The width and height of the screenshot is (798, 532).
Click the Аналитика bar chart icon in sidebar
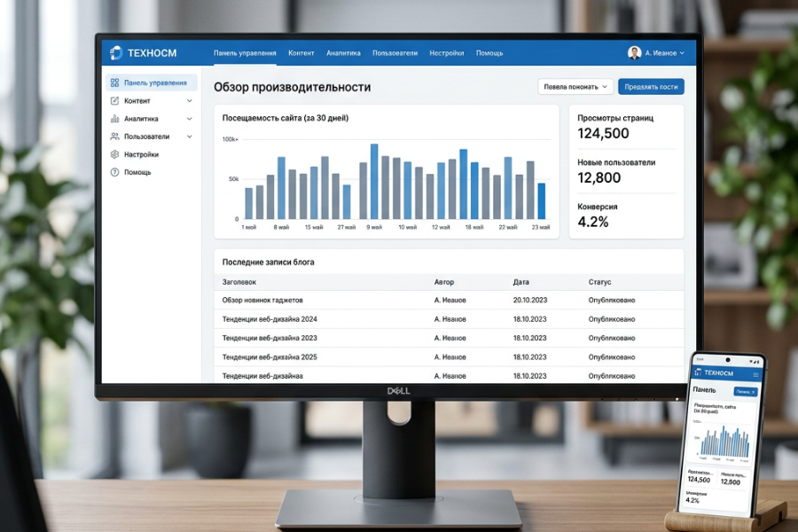[x=114, y=119]
